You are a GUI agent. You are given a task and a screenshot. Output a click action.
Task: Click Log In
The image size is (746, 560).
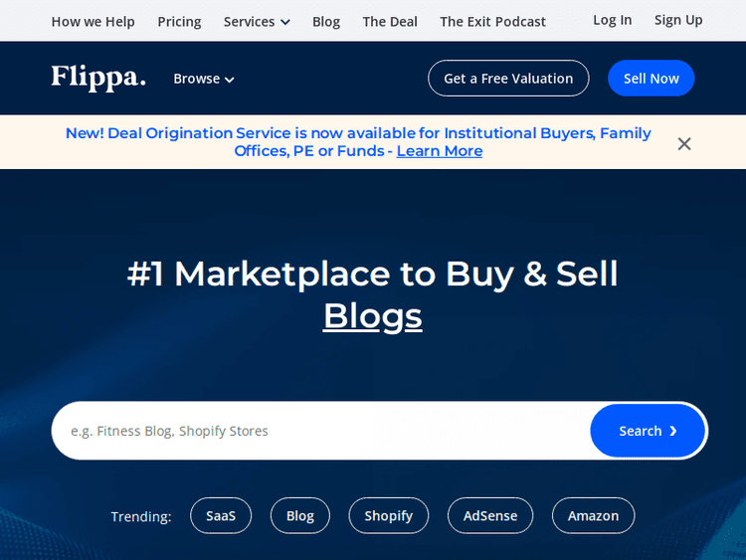tap(612, 20)
